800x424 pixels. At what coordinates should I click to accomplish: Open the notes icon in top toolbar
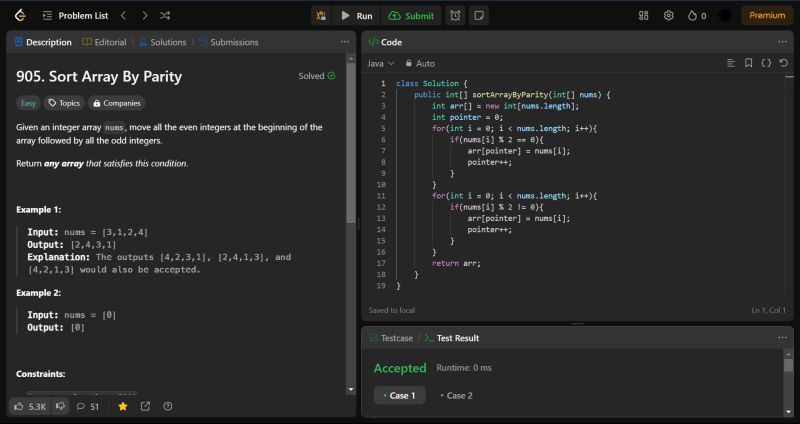pos(479,16)
